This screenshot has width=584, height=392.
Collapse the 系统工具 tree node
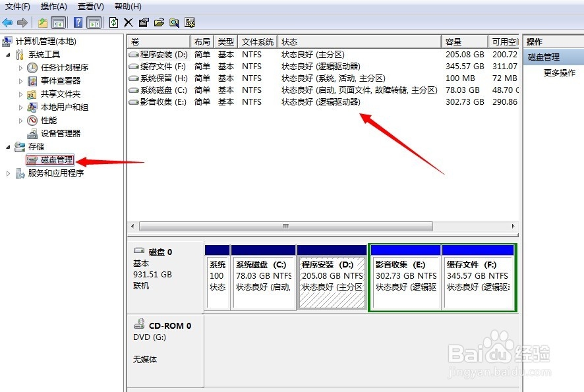(7, 54)
